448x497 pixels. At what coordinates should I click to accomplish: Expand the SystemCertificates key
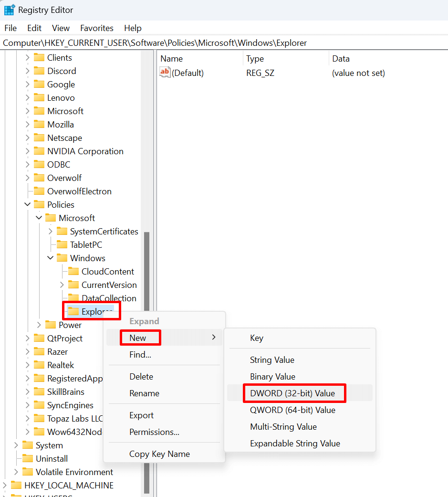[x=51, y=231]
